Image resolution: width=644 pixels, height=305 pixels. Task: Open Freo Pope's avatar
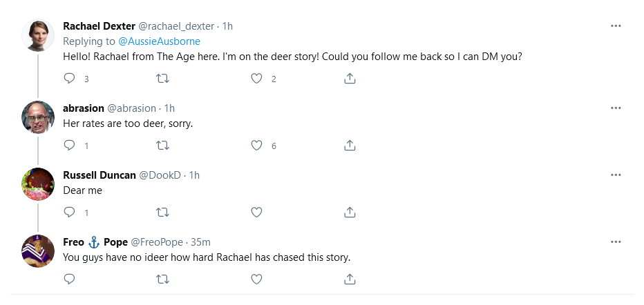click(x=39, y=251)
